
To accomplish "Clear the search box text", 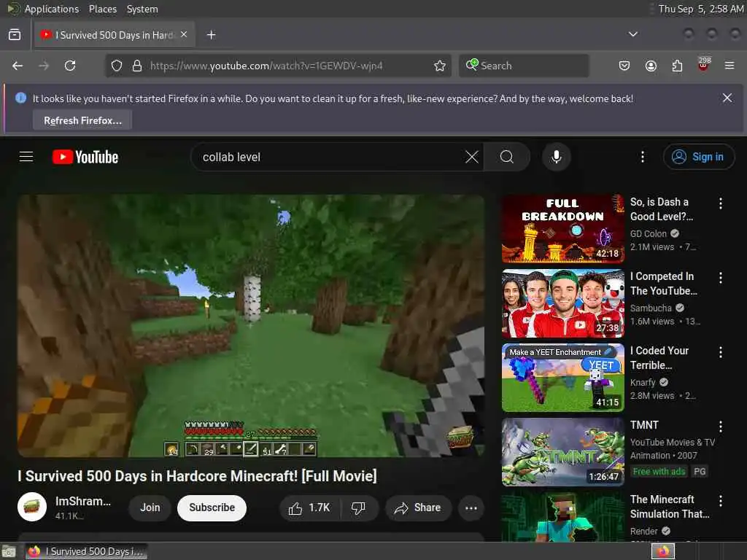I will point(472,157).
